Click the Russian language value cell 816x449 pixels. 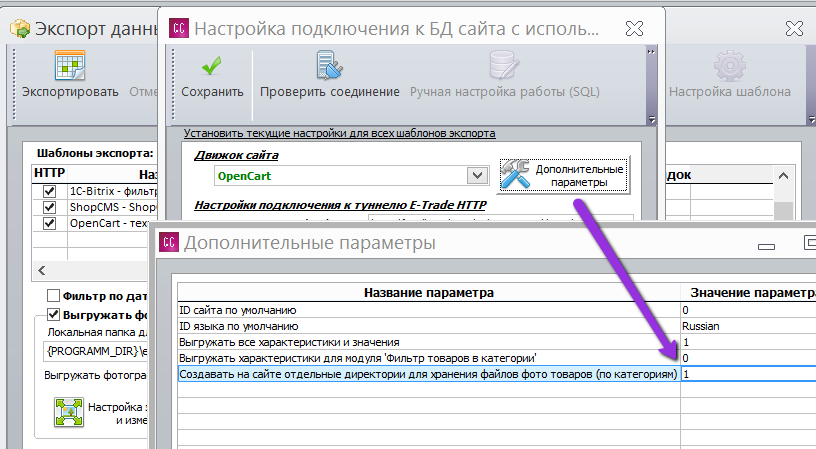point(748,326)
